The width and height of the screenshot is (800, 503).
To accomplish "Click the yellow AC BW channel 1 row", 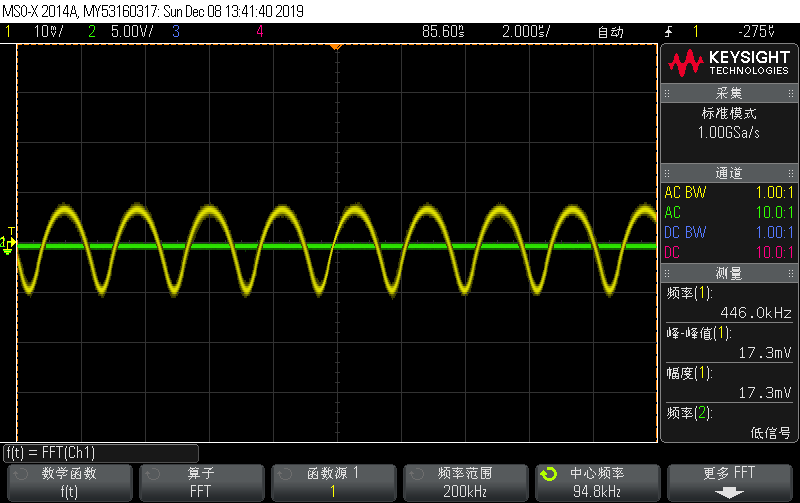I will point(729,193).
